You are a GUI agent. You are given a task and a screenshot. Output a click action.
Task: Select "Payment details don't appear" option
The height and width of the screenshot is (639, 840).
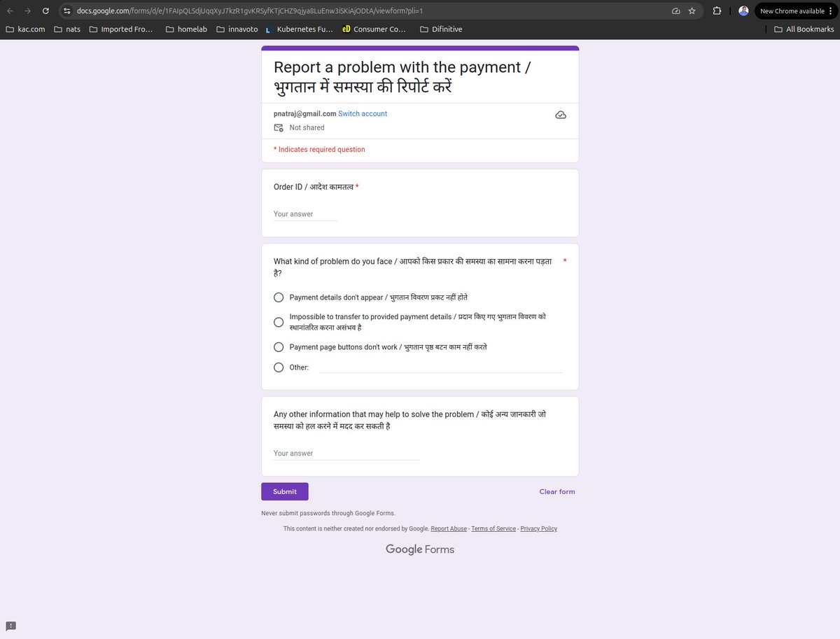tap(279, 297)
